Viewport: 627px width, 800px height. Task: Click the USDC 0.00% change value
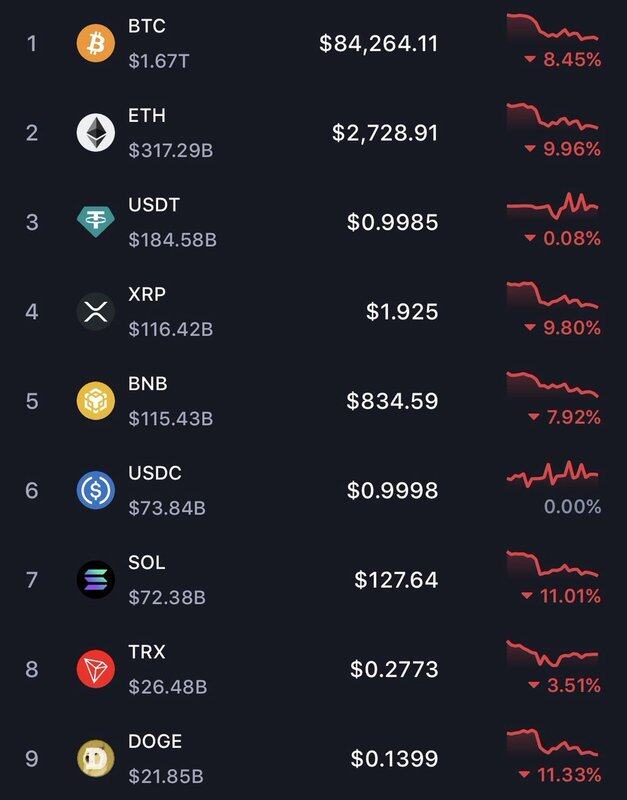(x=572, y=507)
